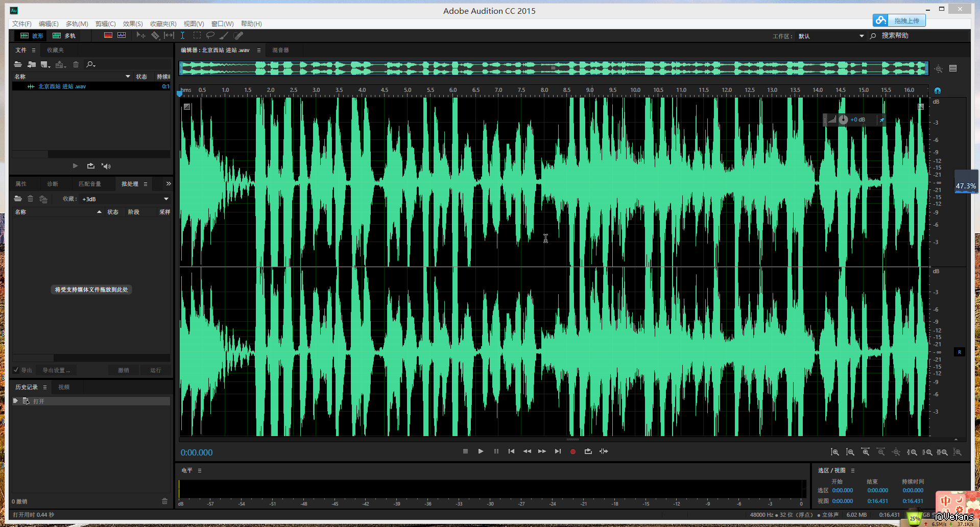Click the red Record button
Image resolution: width=980 pixels, height=527 pixels.
click(572, 451)
